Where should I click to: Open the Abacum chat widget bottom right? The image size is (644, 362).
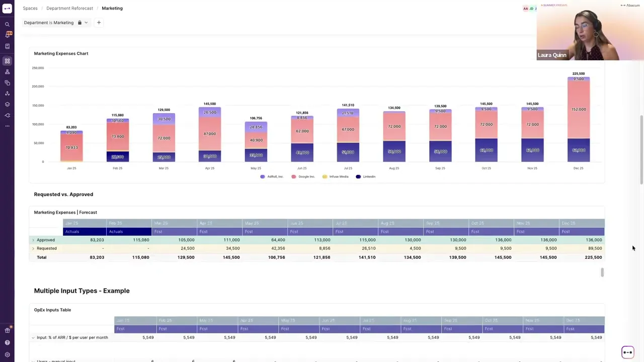coord(627,352)
